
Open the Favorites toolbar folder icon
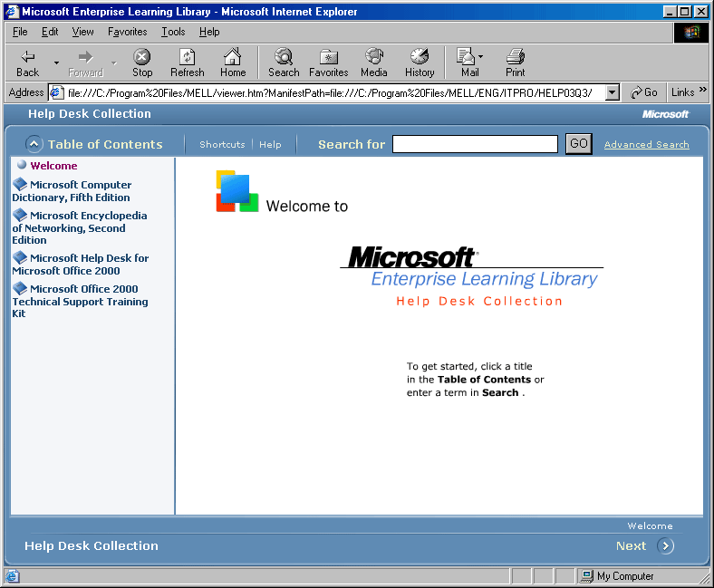328,56
